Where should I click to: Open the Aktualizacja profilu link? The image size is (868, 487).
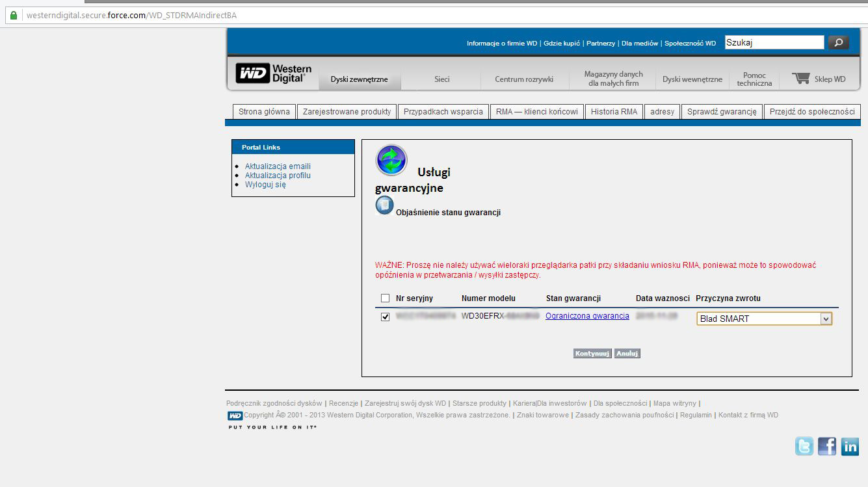click(x=278, y=176)
